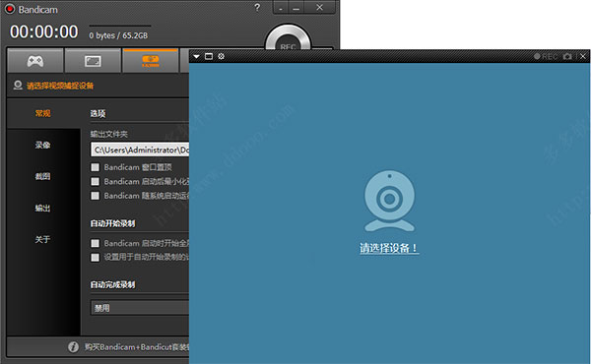Select the HDMI device recording mode
The image size is (591, 364).
pos(151,61)
